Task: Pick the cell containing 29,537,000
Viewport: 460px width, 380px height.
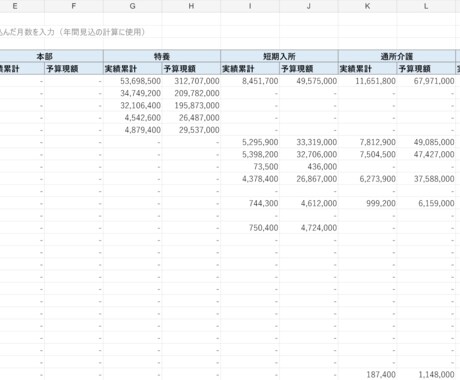Action: pos(191,130)
